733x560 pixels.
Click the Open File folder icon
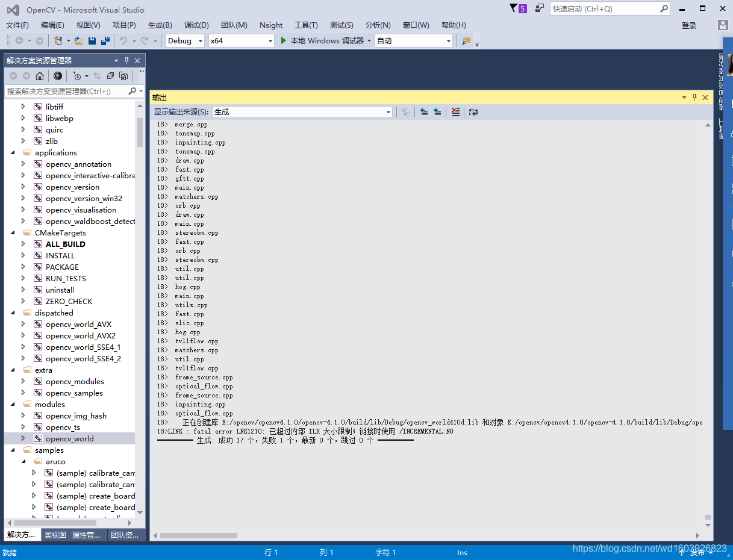[78, 41]
